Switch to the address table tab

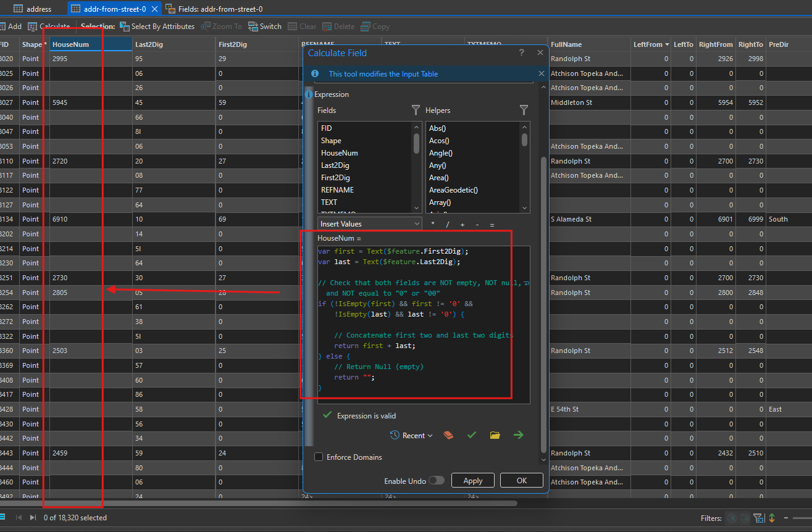coord(32,9)
